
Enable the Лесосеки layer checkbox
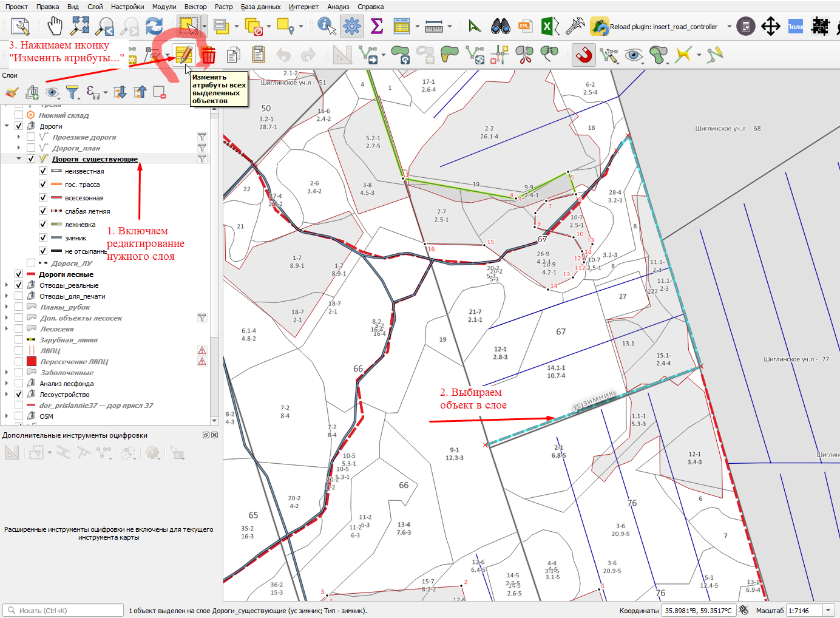point(19,328)
